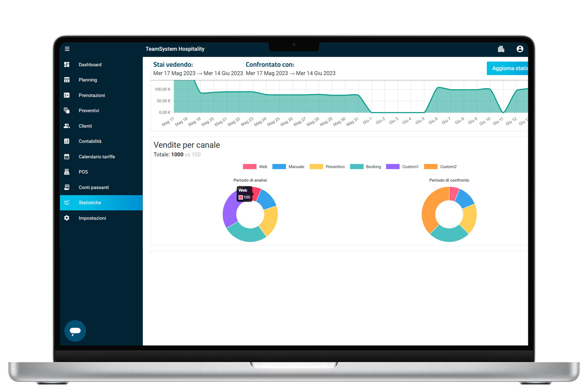Select Statistiche in the navigation menu

90,202
